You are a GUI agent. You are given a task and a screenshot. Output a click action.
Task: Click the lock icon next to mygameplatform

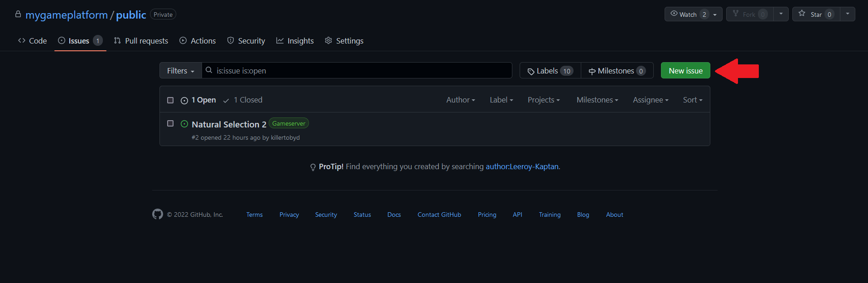pos(18,15)
